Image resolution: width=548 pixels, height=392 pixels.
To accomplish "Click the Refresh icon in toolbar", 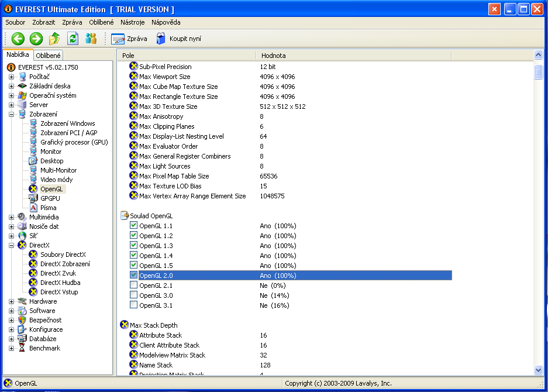I will point(73,39).
